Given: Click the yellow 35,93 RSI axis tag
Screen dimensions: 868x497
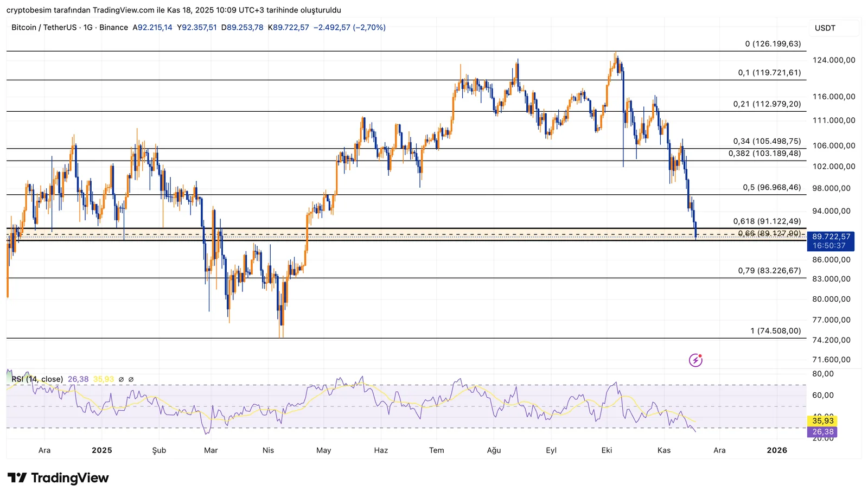Looking at the screenshot, I should point(822,421).
